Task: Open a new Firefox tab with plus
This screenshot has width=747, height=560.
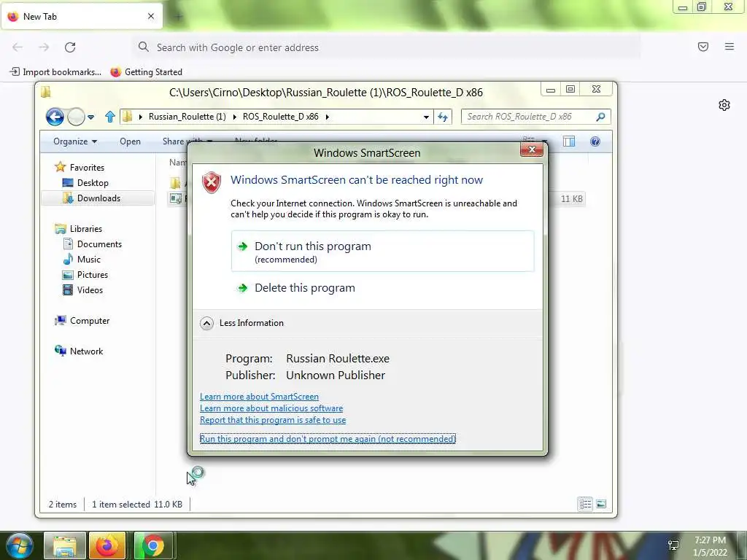Action: tap(178, 17)
